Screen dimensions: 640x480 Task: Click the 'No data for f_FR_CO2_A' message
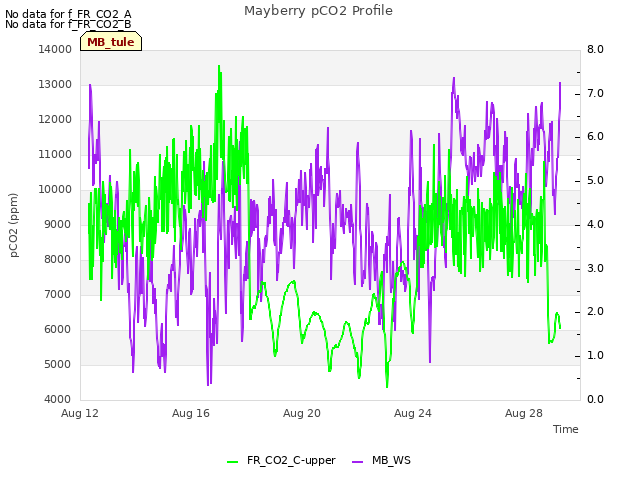(68, 14)
